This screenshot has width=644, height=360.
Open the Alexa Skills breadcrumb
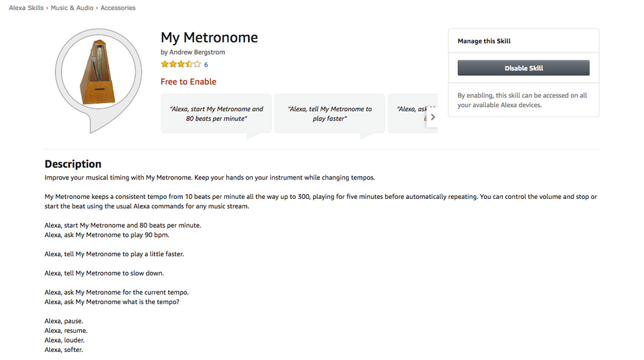26,8
